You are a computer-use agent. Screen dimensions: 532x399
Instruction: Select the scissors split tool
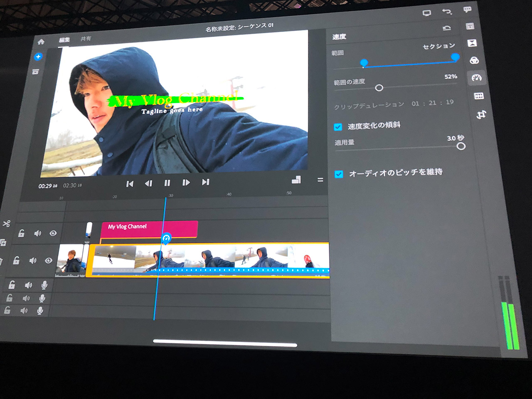point(6,224)
